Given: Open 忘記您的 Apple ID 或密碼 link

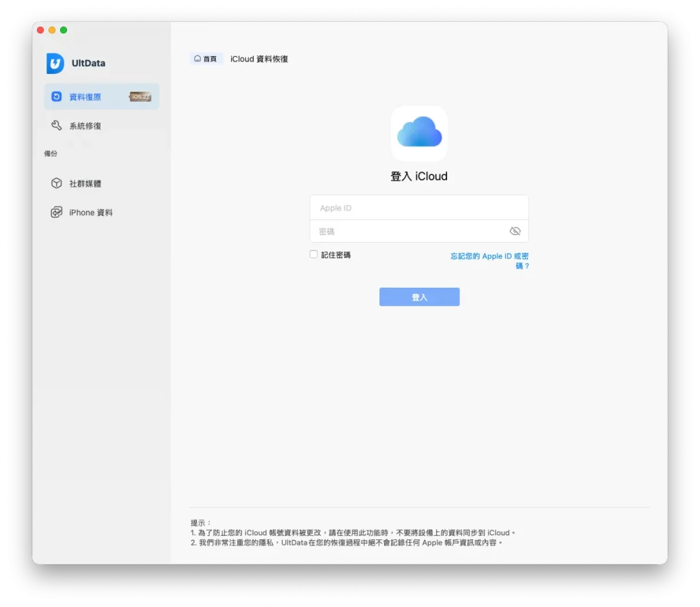Looking at the screenshot, I should point(489,260).
